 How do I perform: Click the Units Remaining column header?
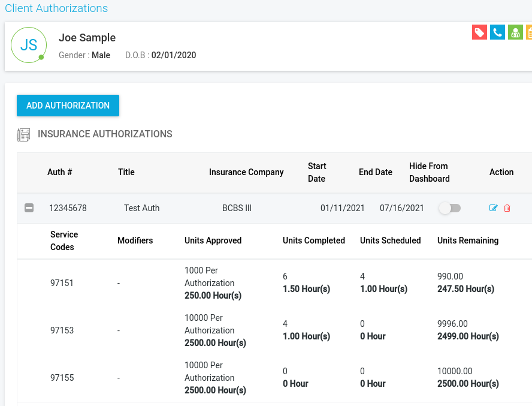click(x=468, y=240)
